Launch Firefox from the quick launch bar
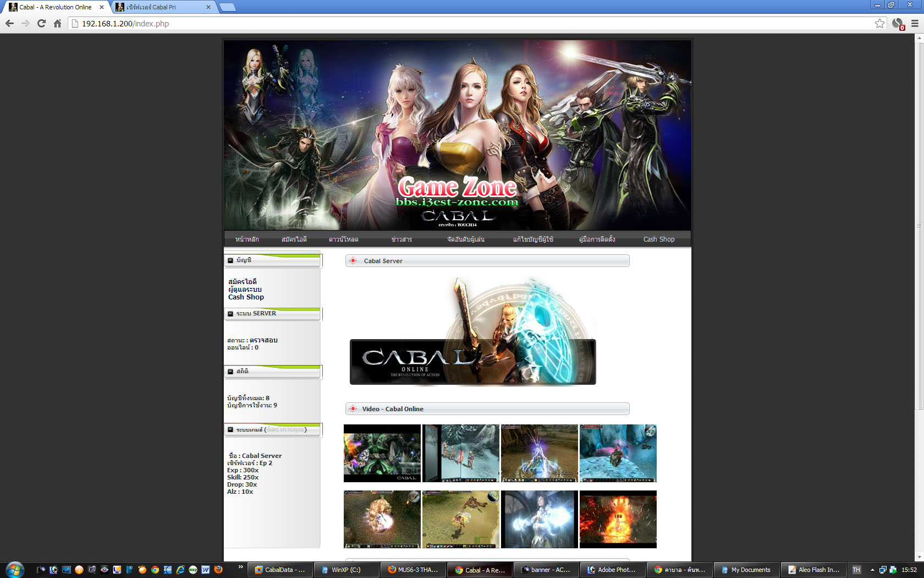924x578 pixels. tap(218, 570)
